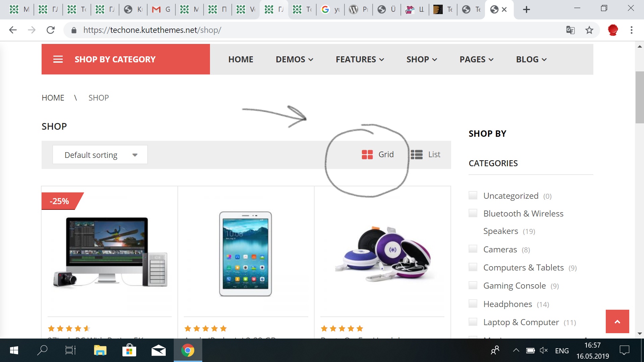
Task: Click the scrollbar down arrow
Action: [640, 334]
